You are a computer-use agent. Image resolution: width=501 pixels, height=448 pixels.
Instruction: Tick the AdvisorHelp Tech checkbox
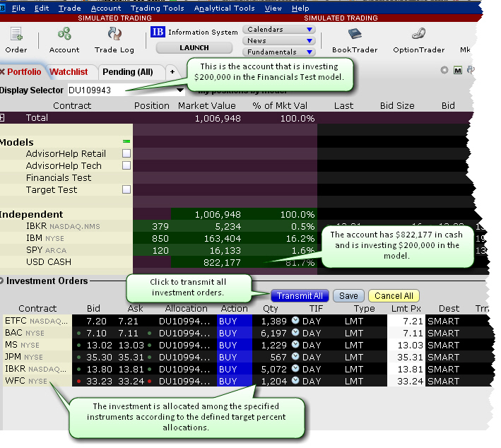coord(127,165)
